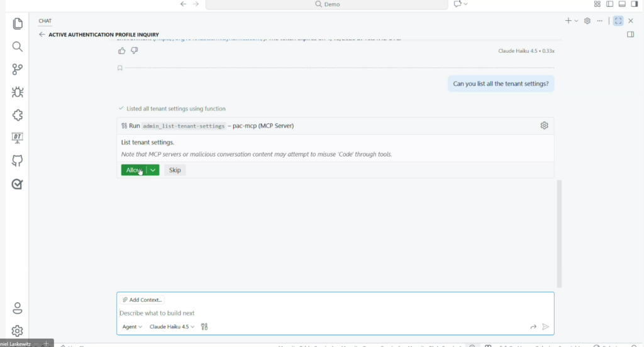
Task: Open the Explorer view in activity bar
Action: [x=17, y=24]
